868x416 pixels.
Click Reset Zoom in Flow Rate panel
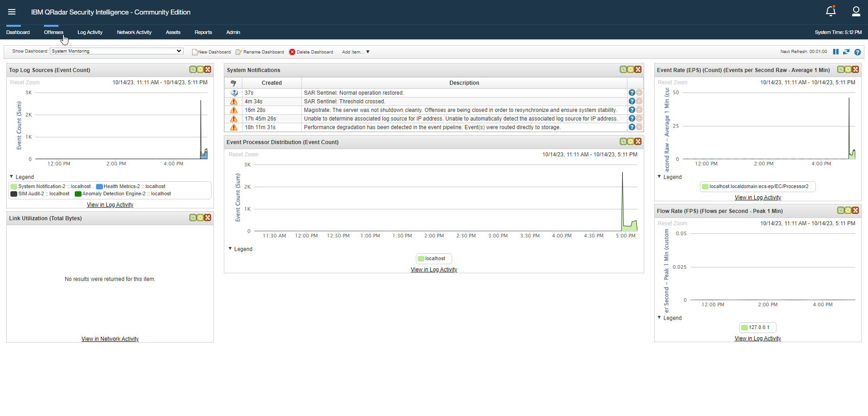[672, 223]
